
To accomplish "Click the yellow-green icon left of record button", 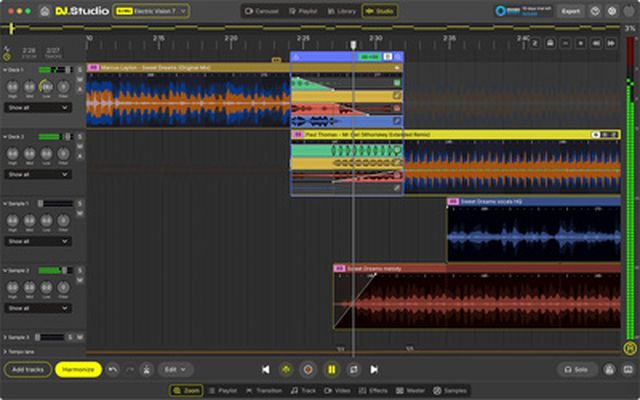I will (x=286, y=370).
